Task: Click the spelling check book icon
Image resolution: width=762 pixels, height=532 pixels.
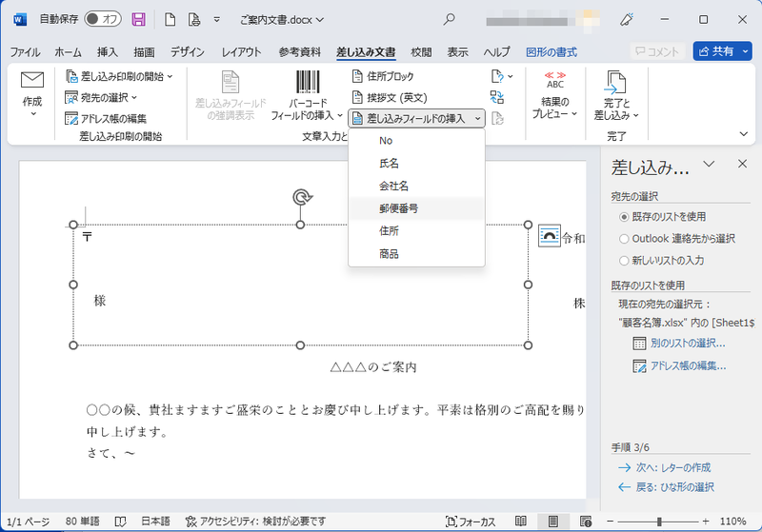Action: pyautogui.click(x=120, y=522)
